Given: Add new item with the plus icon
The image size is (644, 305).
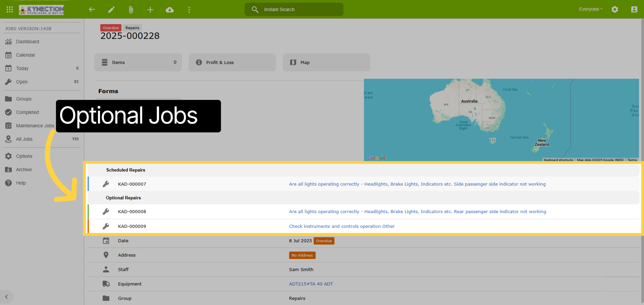Looking at the screenshot, I should [x=150, y=10].
